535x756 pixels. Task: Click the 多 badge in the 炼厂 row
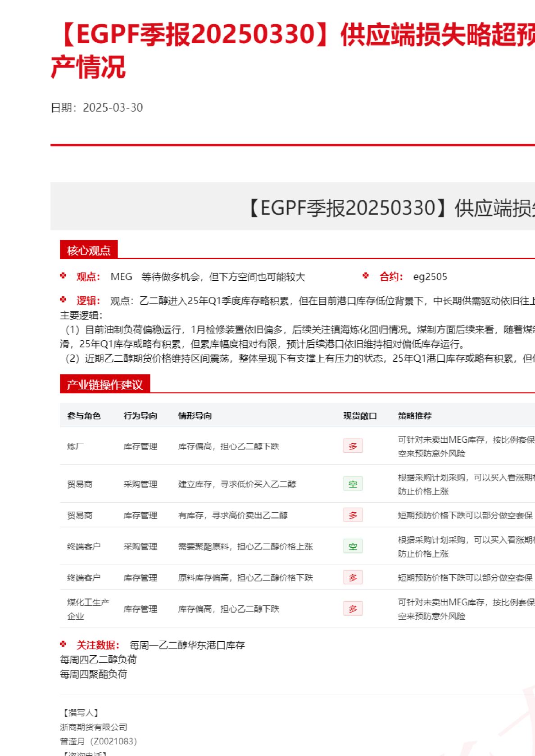click(x=353, y=446)
